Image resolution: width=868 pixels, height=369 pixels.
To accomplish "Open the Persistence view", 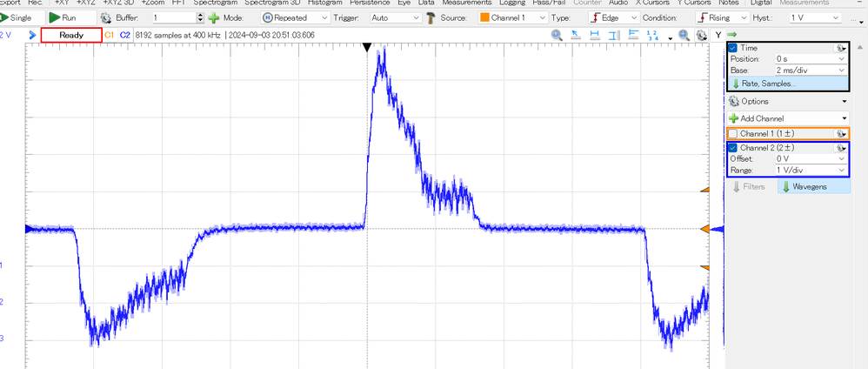I will (x=371, y=3).
